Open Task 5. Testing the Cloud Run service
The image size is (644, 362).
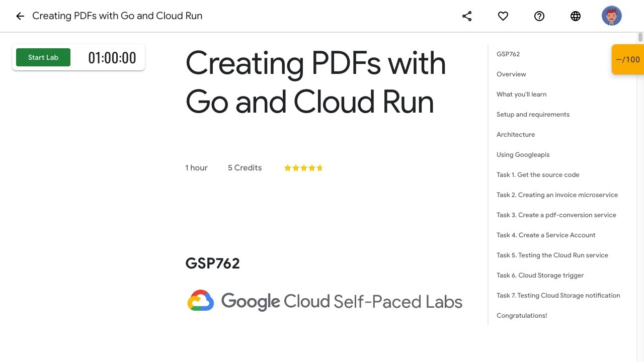[x=552, y=255]
